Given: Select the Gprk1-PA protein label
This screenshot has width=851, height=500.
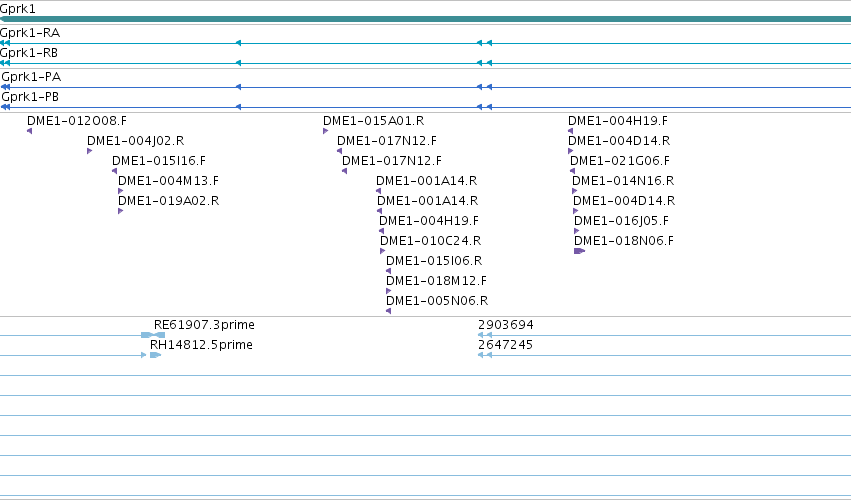Looking at the screenshot, I should [31, 77].
